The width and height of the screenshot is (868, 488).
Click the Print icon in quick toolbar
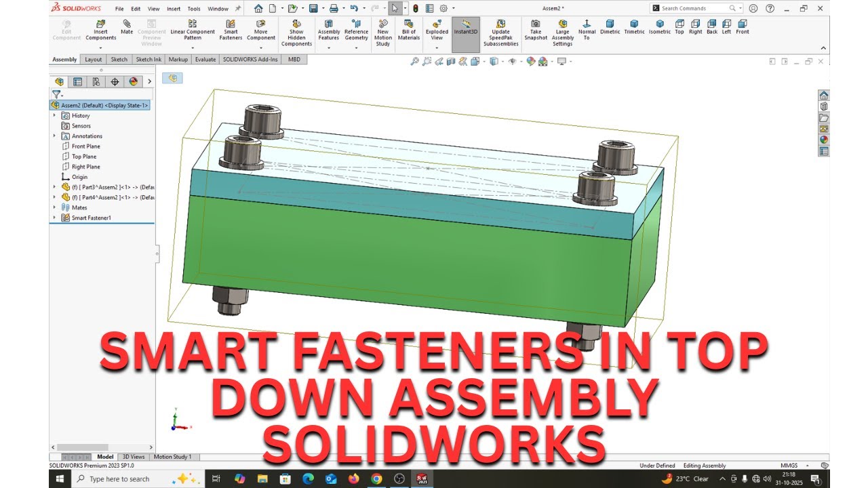[x=333, y=8]
